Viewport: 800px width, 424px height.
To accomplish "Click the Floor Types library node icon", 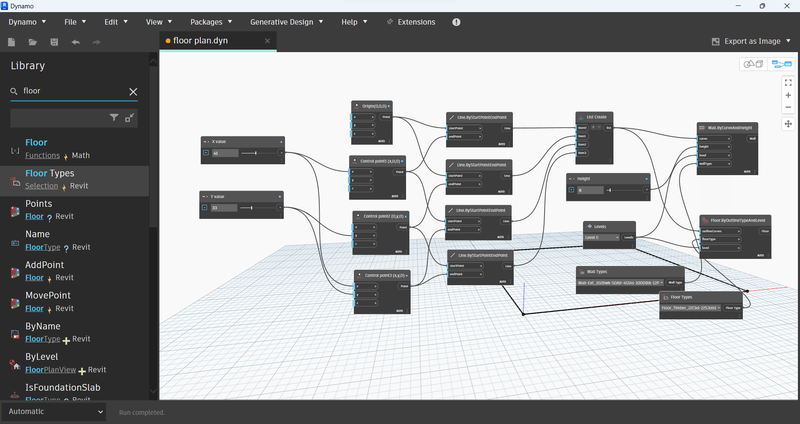I will pyautogui.click(x=15, y=181).
